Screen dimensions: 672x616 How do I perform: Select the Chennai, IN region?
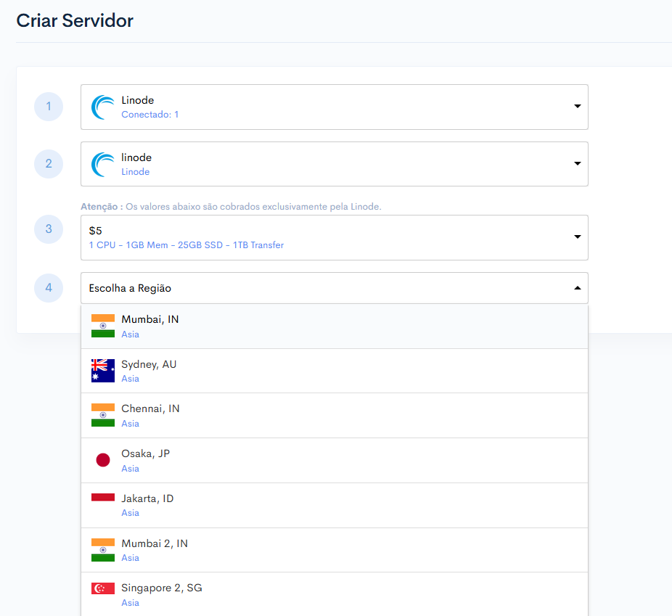click(335, 416)
